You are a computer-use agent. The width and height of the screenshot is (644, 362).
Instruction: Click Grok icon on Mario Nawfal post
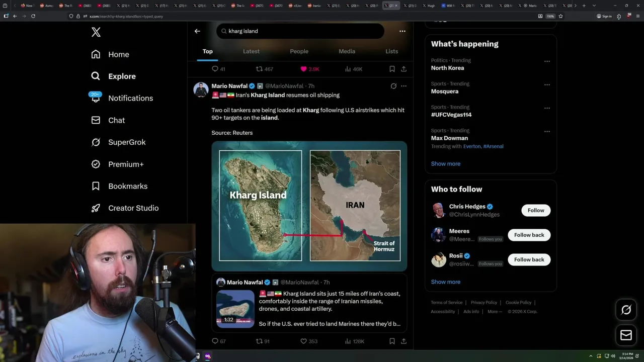point(393,86)
